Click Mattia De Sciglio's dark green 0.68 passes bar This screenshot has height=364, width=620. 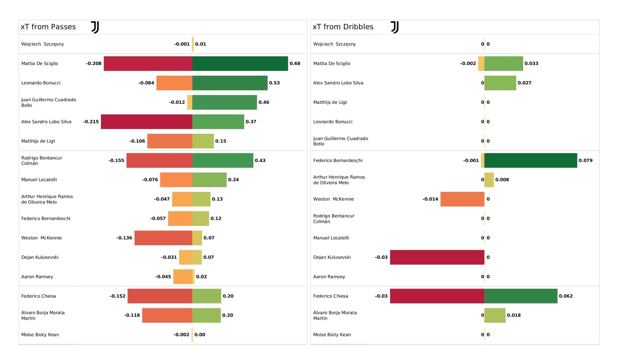point(240,63)
